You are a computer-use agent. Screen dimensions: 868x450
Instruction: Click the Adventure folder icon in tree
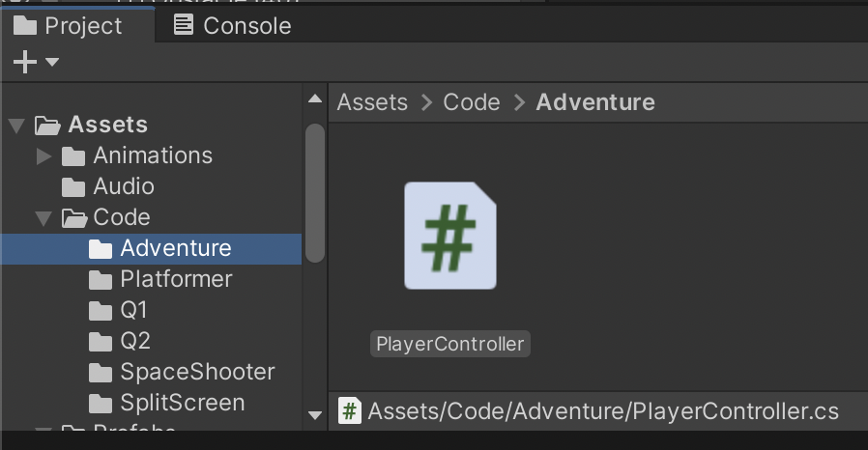(x=101, y=249)
